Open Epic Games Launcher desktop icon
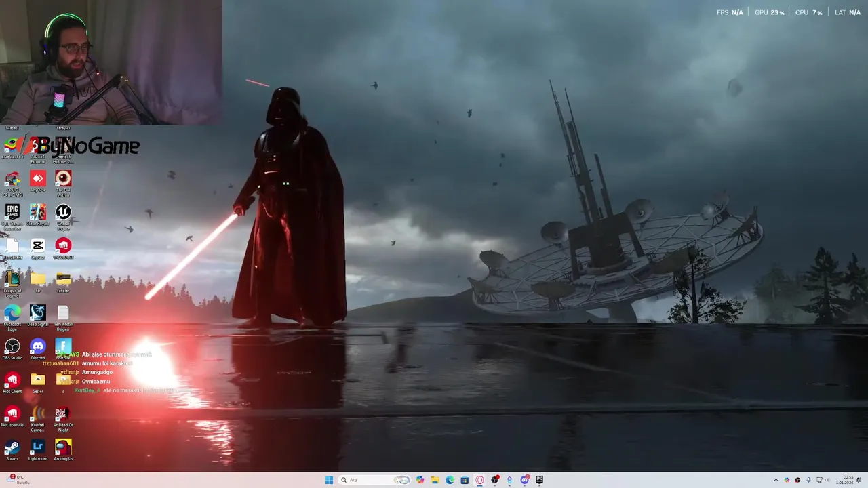 [12, 217]
